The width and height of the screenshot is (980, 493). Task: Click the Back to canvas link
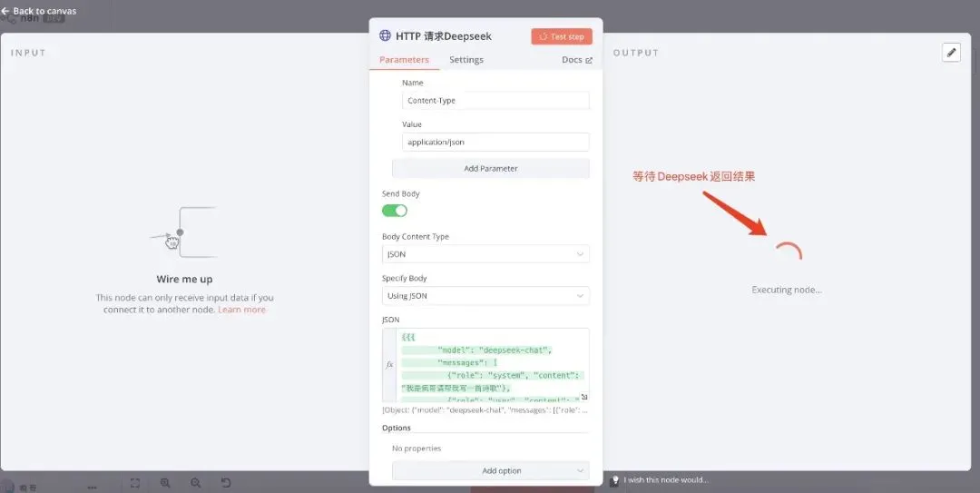click(39, 11)
